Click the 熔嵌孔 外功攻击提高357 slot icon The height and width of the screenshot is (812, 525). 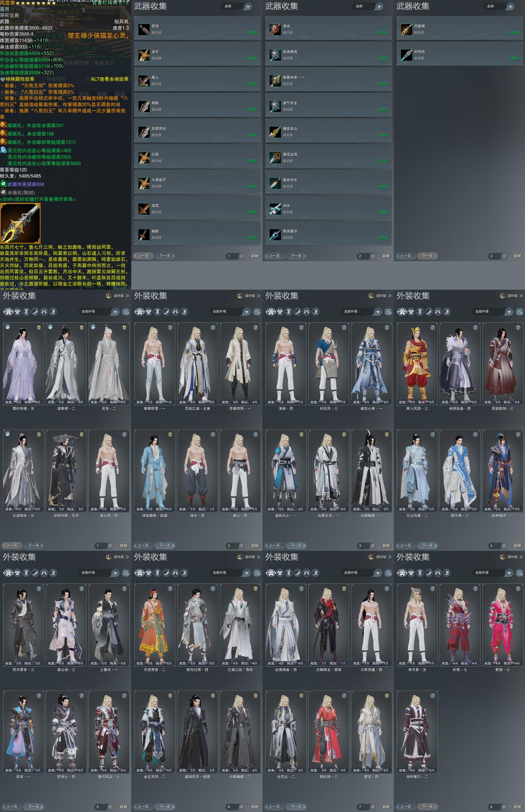pos(3,125)
